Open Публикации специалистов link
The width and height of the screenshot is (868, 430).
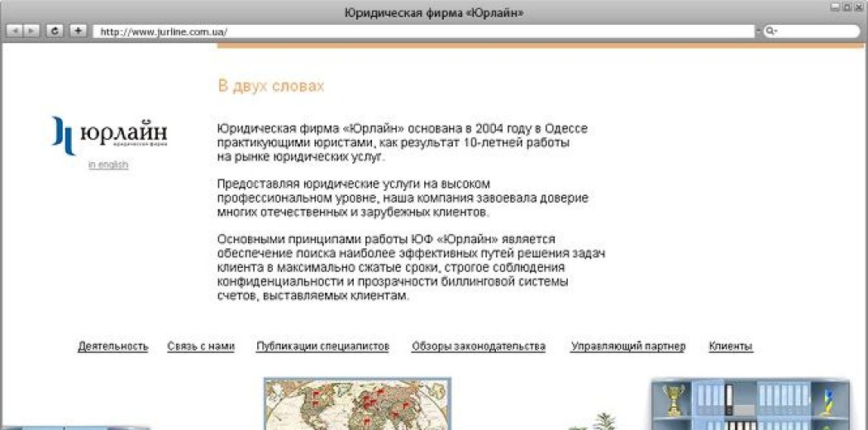322,346
